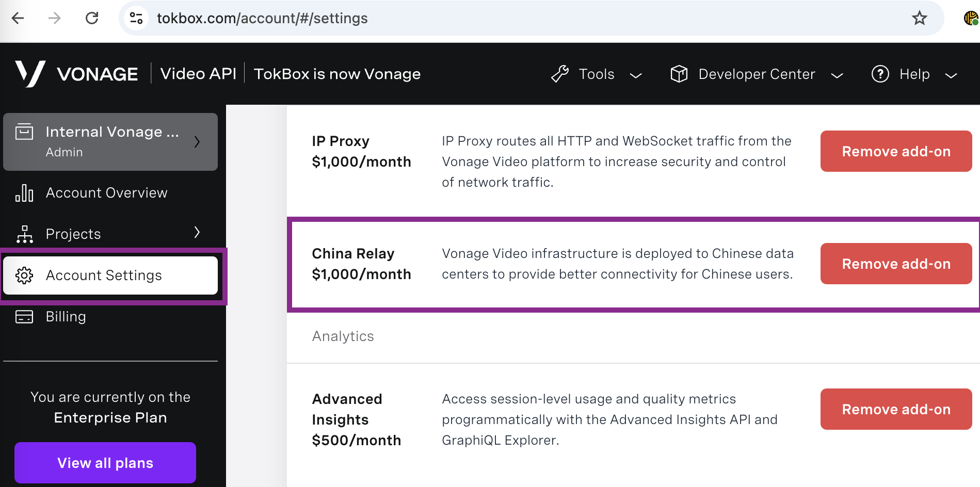Click the Vonage logo icon
The height and width of the screenshot is (487, 980).
(30, 74)
